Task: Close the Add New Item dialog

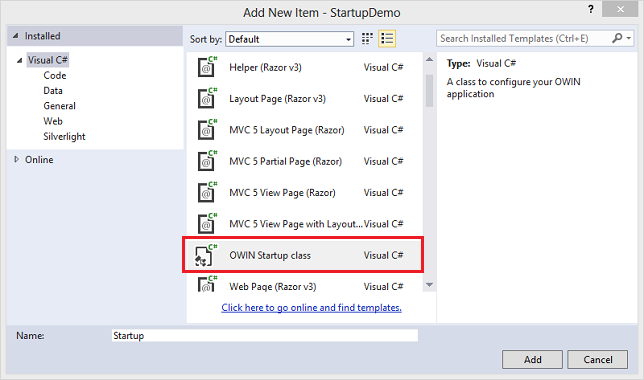Action: 620,9
